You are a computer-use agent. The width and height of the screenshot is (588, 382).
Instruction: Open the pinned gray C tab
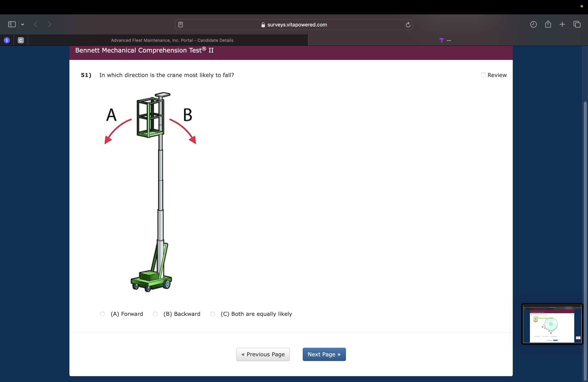coord(21,40)
